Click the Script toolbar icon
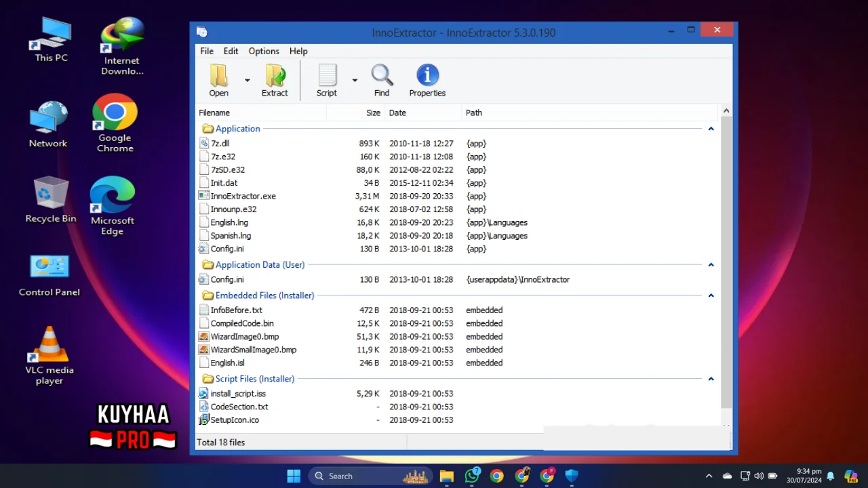The width and height of the screenshot is (868, 488). pyautogui.click(x=327, y=75)
